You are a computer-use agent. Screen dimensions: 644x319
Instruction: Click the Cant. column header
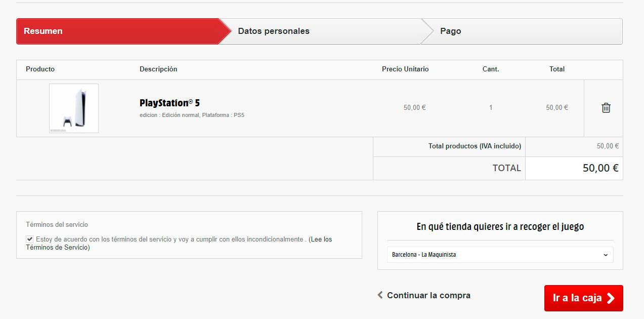click(491, 69)
